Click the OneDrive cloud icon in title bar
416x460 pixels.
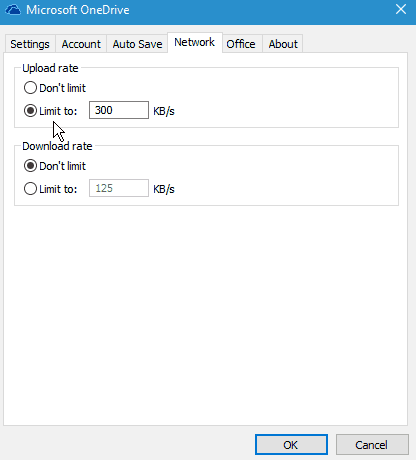point(13,10)
